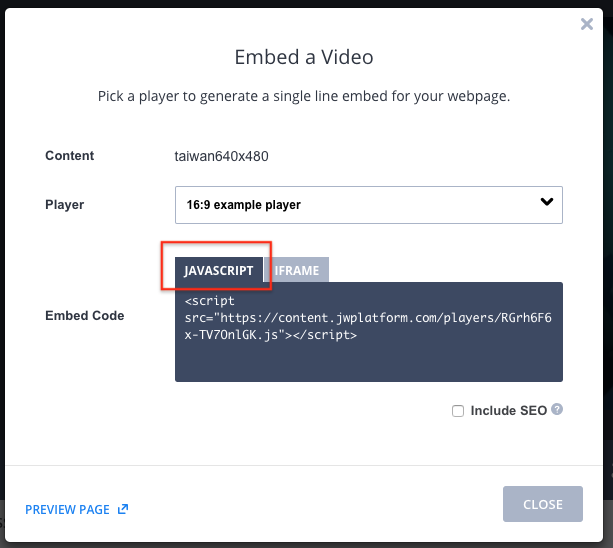Viewport: 613px width, 548px height.
Task: Click the taiwan640x480 content name
Action: (221, 156)
